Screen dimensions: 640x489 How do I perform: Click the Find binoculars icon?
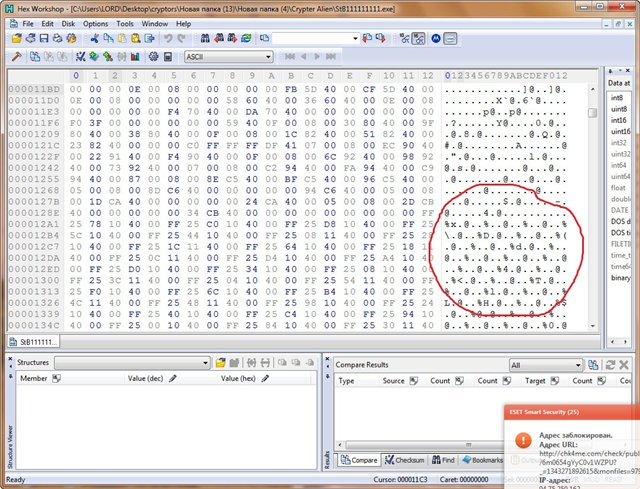coord(205,38)
